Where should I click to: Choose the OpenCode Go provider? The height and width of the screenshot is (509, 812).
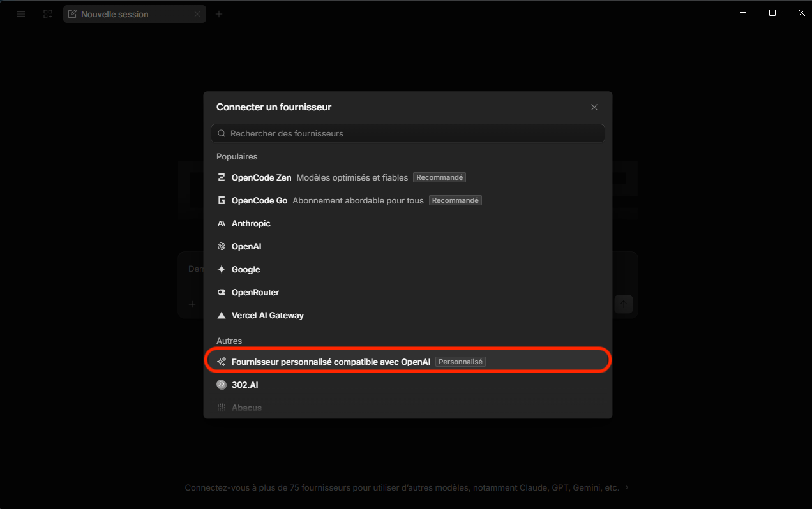[x=407, y=200]
